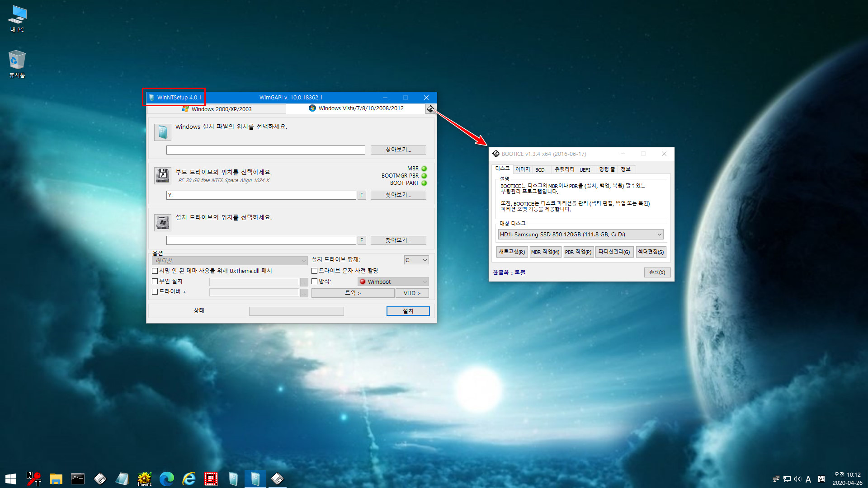The image size is (868, 488).
Task: Switch to the running BOOTICE taskbar button at far right
Action: click(x=278, y=479)
